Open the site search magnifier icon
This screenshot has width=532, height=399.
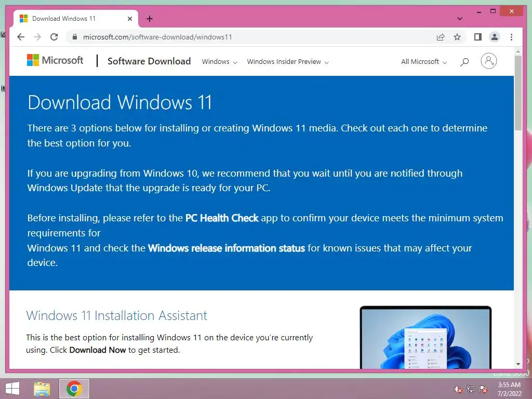[464, 62]
